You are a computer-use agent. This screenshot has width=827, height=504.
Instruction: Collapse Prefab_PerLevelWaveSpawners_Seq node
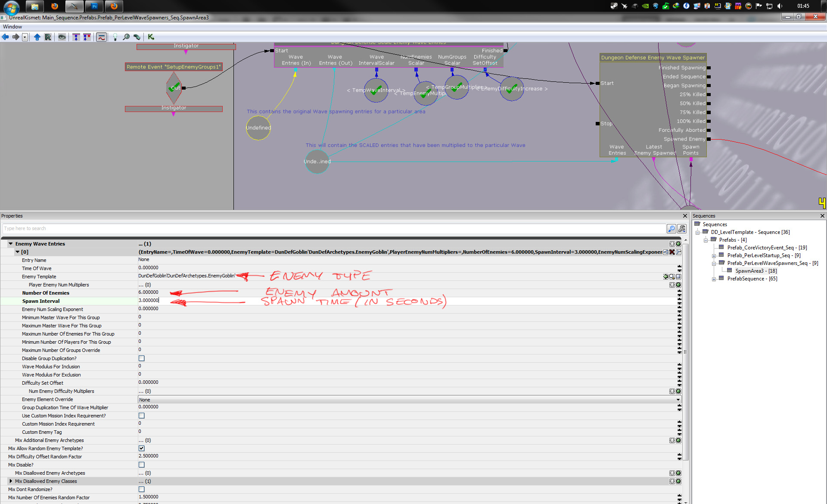[714, 263]
